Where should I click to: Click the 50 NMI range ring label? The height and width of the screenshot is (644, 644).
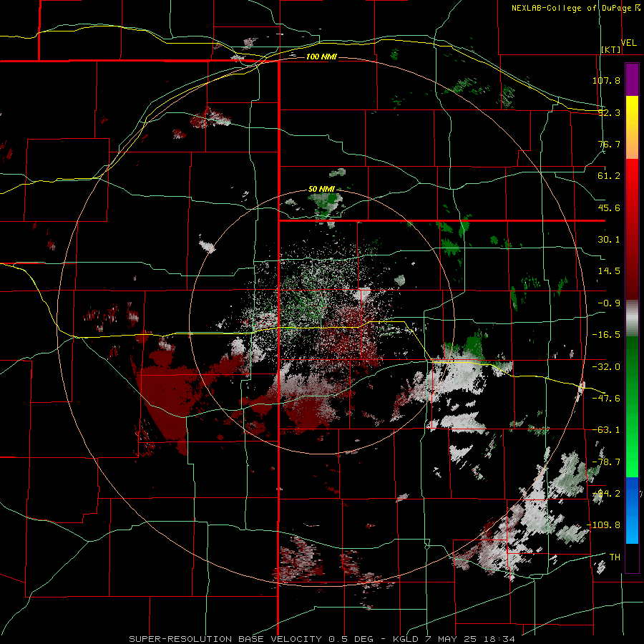[321, 190]
